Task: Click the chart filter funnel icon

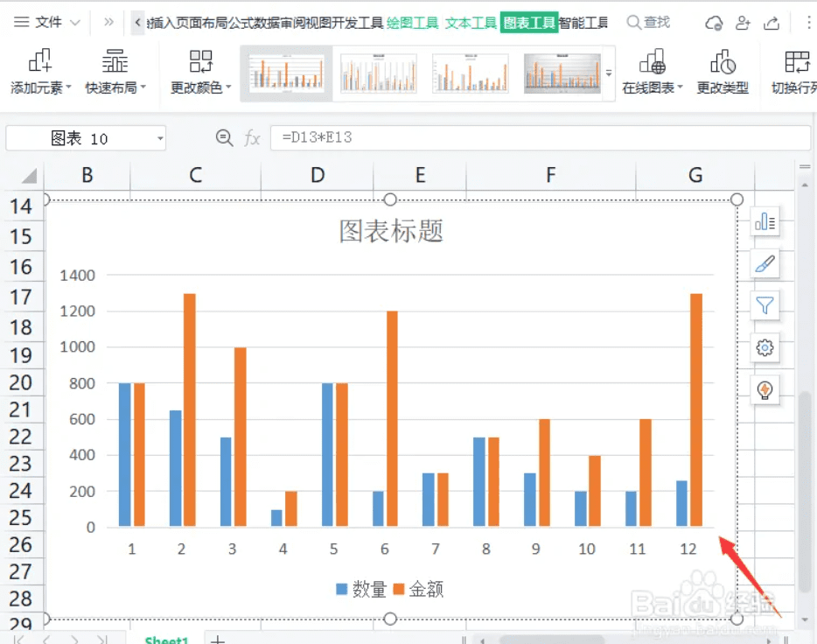Action: tap(765, 306)
